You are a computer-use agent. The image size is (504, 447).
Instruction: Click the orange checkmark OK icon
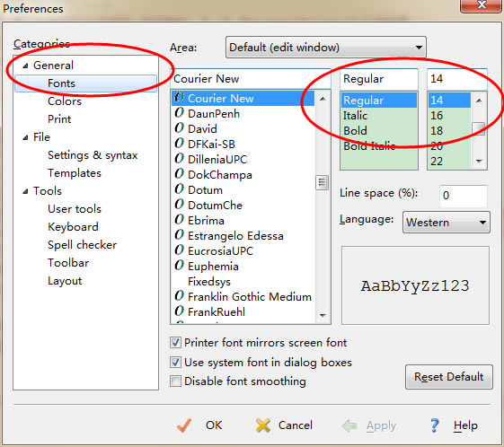(184, 425)
